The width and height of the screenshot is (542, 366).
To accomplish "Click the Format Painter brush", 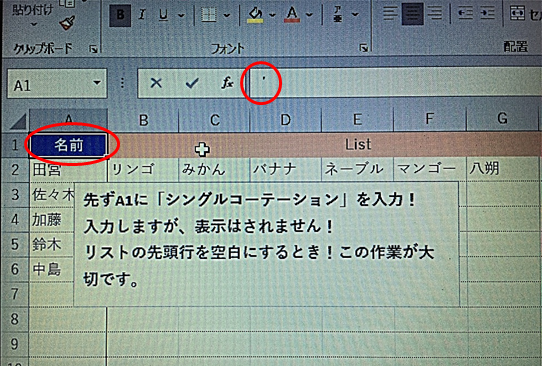I will [67, 23].
